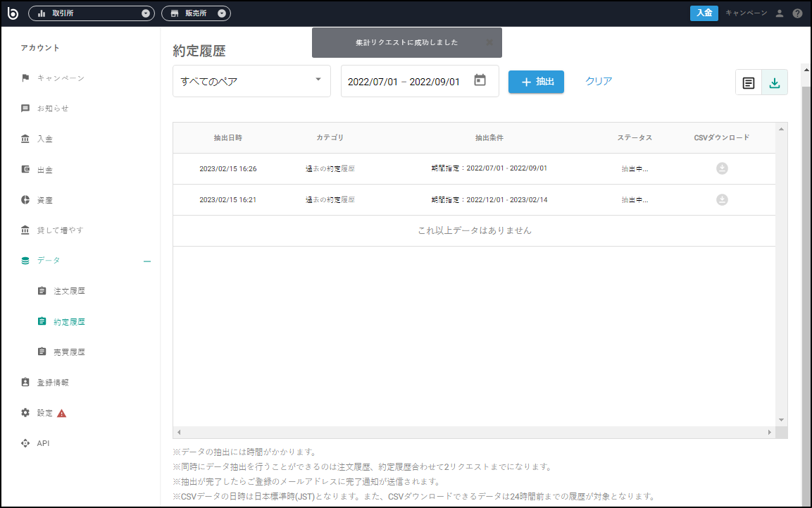
Task: Select 売買履歴 under データ
Action: point(70,352)
